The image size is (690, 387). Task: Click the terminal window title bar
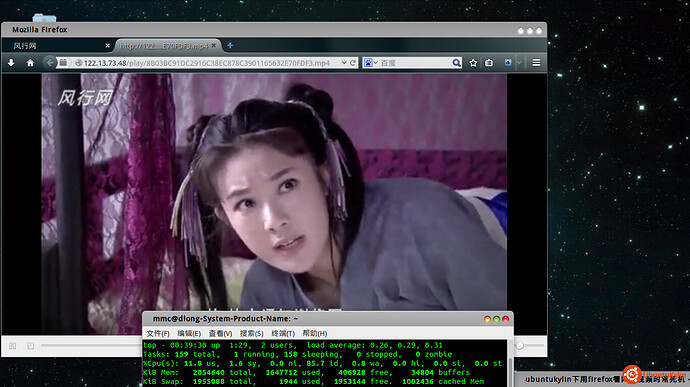pos(328,319)
